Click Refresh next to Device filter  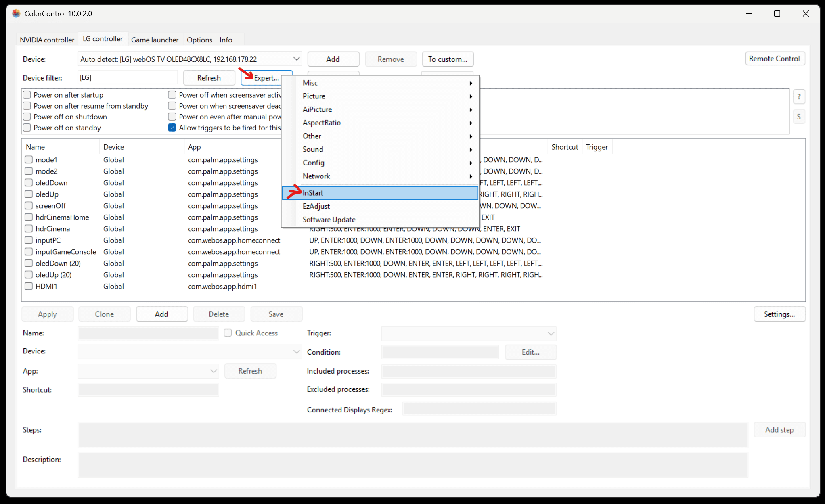tap(209, 78)
